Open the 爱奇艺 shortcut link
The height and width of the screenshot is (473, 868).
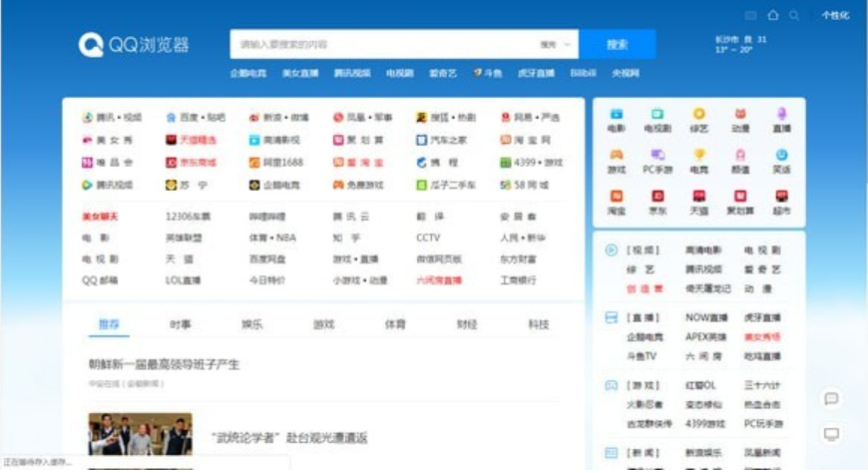click(443, 73)
